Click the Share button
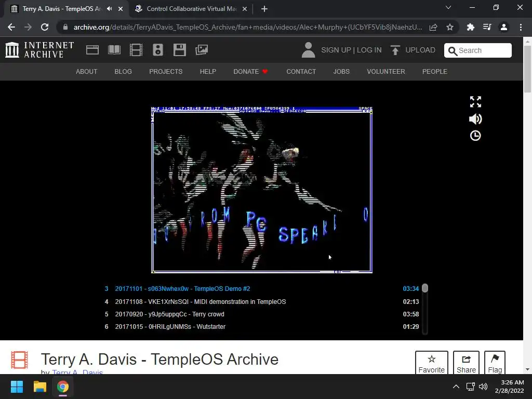Screen dimensions: 532x399 tap(466, 363)
